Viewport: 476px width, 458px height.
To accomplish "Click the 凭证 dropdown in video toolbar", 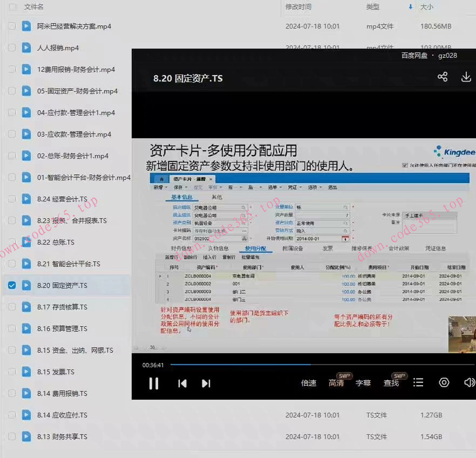I will (295, 187).
